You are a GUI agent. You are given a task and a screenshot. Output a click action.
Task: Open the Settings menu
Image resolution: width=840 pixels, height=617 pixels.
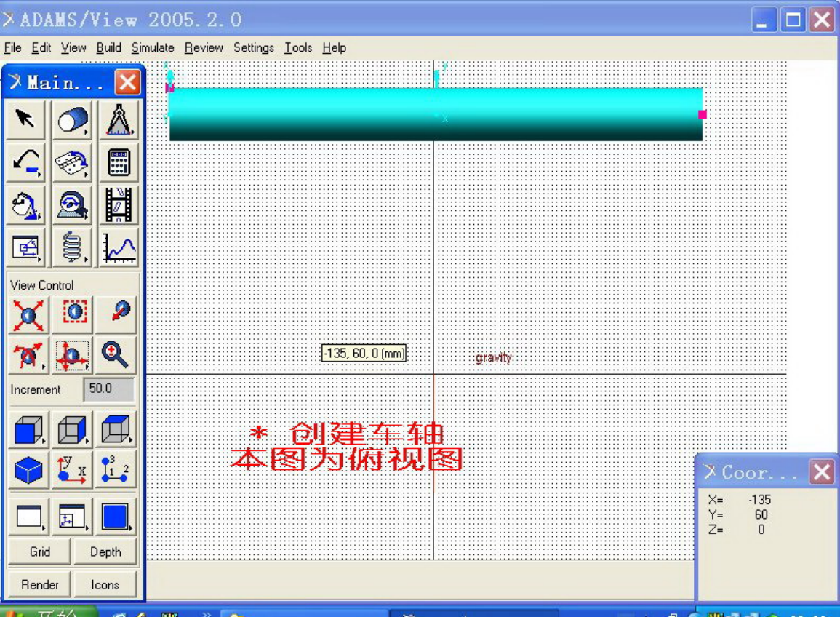tap(253, 48)
